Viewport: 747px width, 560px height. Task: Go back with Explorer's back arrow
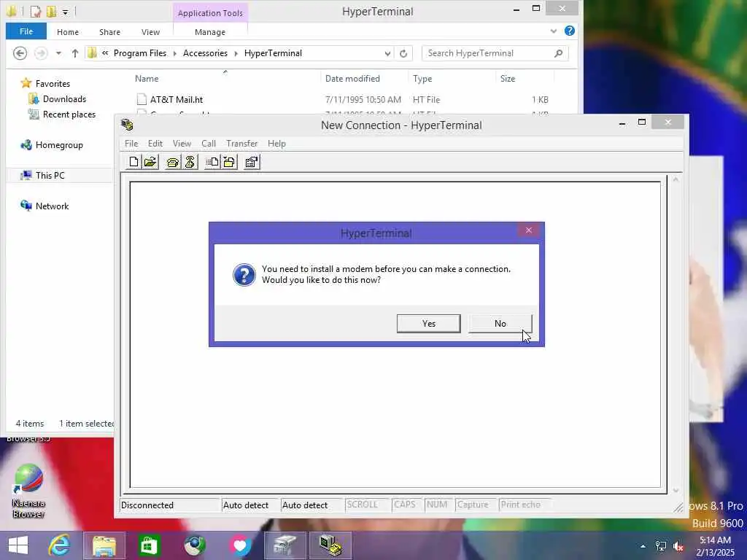click(x=20, y=53)
